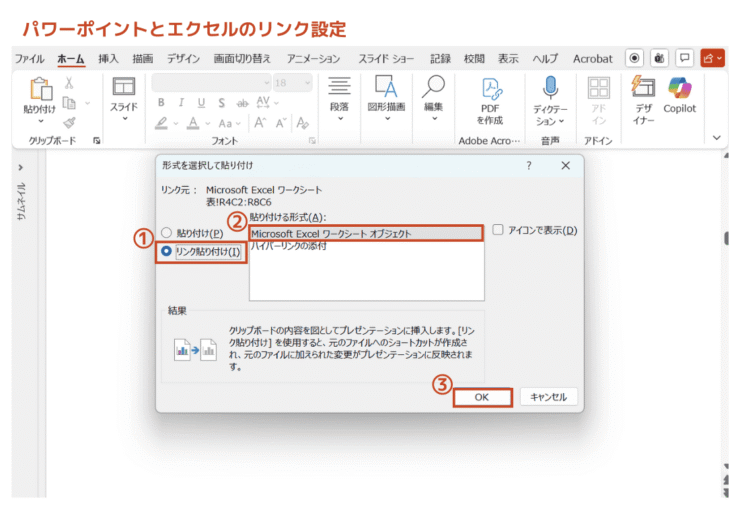Click the キャンセル button
This screenshot has width=740, height=505.
click(548, 397)
